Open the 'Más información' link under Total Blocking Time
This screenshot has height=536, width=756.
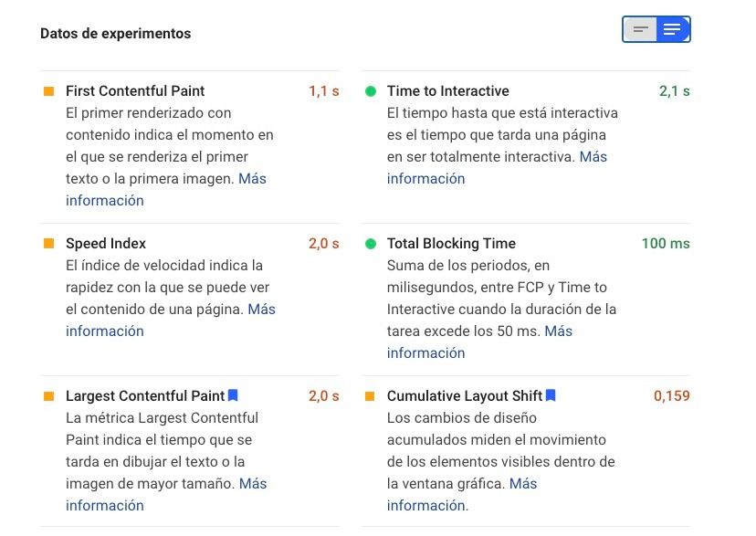pos(425,352)
